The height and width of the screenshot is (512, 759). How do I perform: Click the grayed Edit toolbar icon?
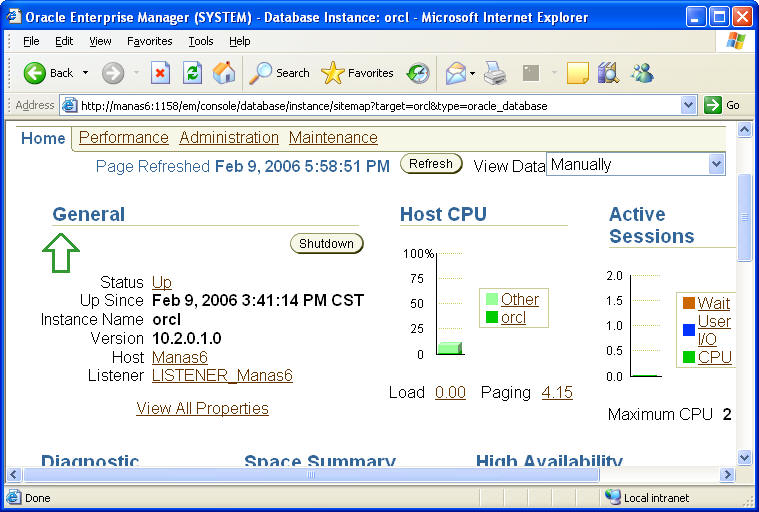531,74
